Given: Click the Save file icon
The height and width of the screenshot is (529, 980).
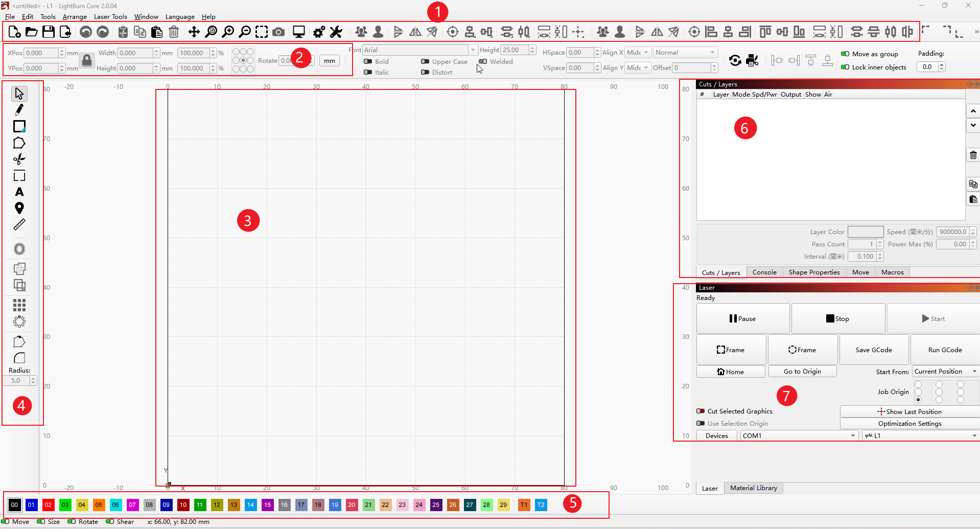Looking at the screenshot, I should (x=49, y=32).
